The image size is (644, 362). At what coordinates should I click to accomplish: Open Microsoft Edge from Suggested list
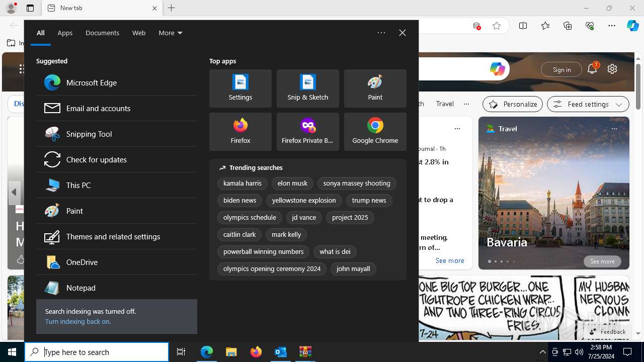click(x=116, y=82)
